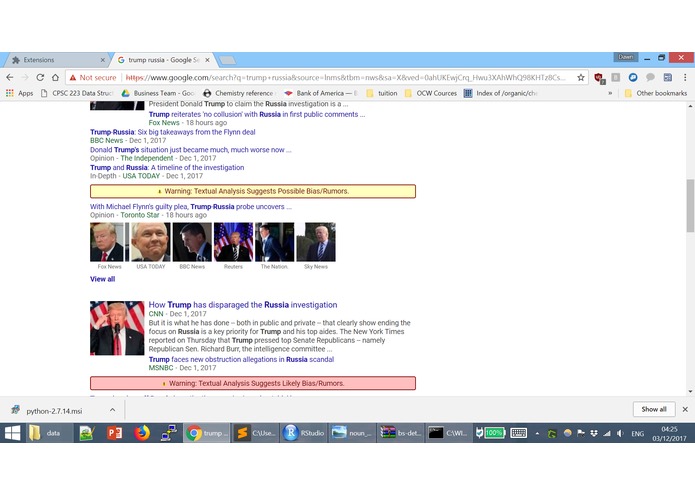Image resolution: width=695 pixels, height=494 pixels.
Task: Open the Chrome three-dot menu
Action: (x=685, y=78)
